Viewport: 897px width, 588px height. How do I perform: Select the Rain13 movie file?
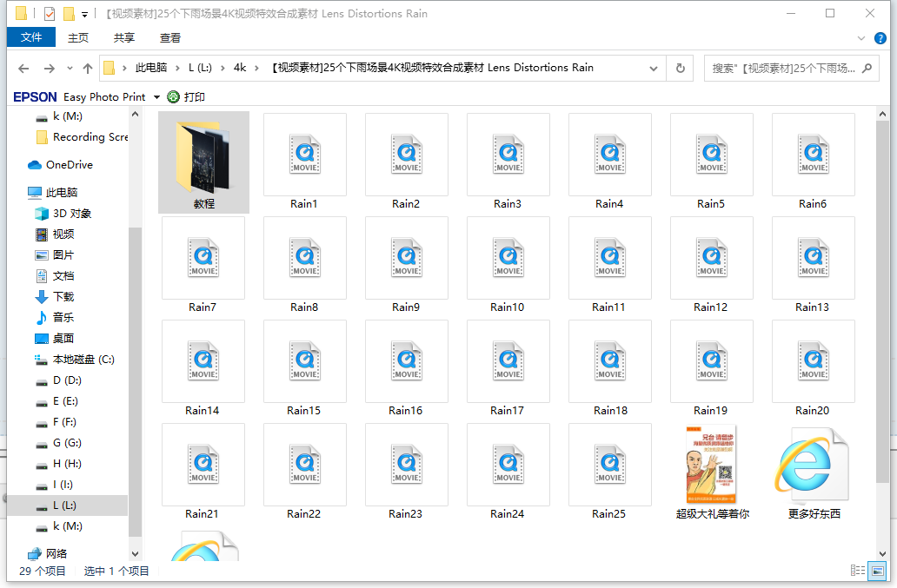(x=813, y=266)
